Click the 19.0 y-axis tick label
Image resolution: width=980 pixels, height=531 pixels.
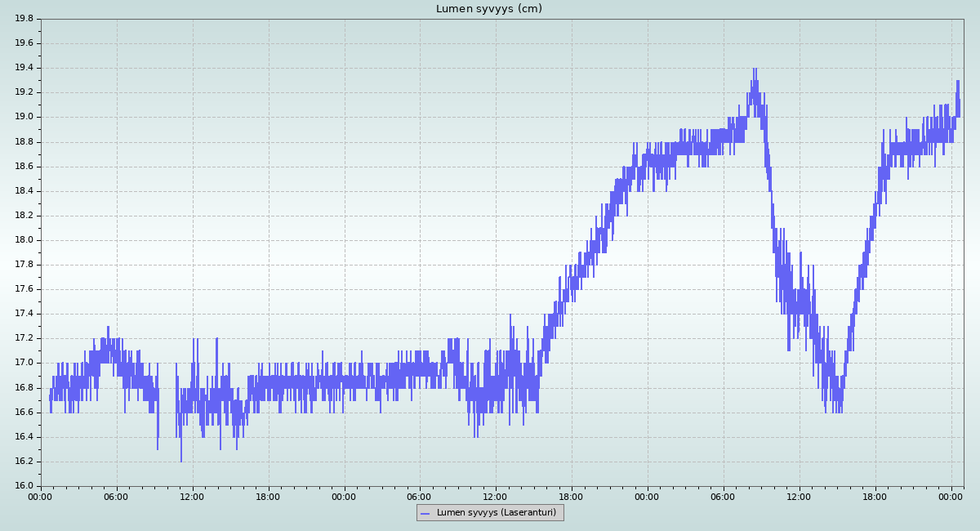click(x=24, y=117)
